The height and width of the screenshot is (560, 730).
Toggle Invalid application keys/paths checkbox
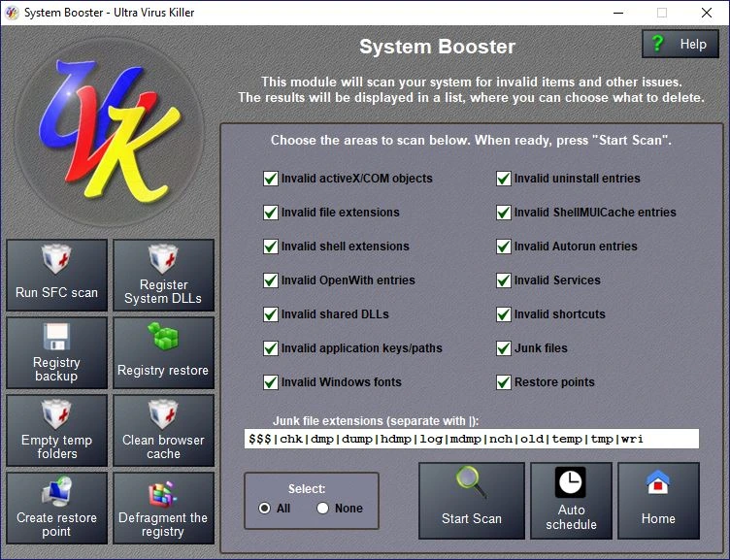point(271,348)
